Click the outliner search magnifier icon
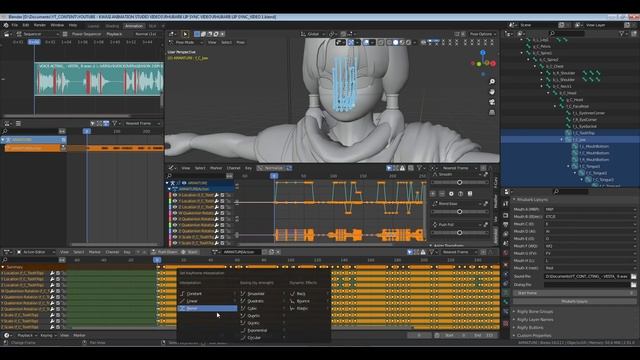The height and width of the screenshot is (360, 640). tap(552, 34)
